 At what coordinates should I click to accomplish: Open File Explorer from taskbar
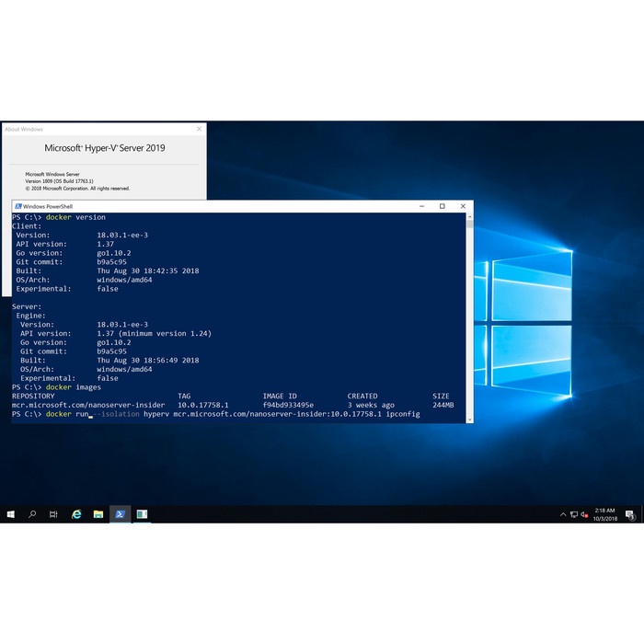98,514
